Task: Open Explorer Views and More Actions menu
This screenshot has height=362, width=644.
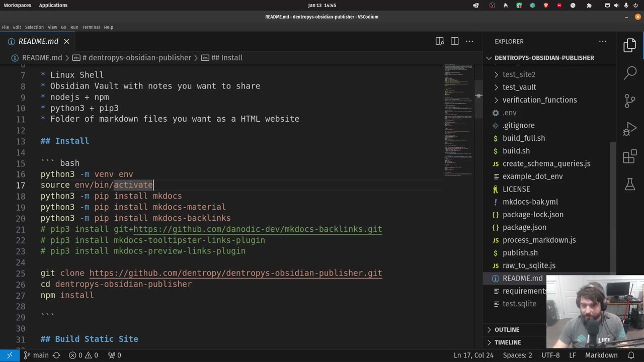Action: click(603, 41)
